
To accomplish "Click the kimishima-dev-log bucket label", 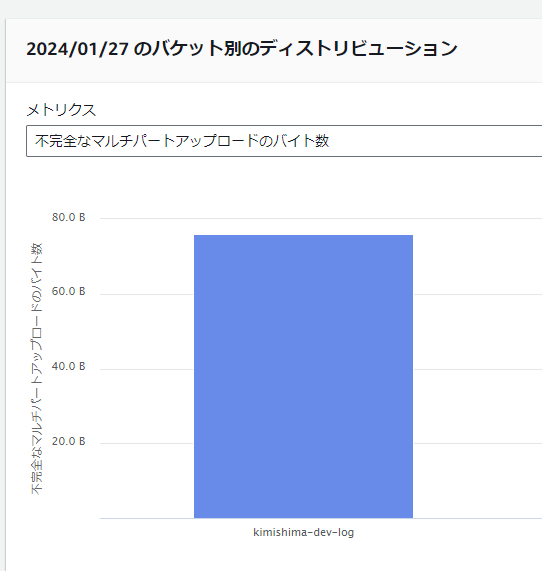I will pyautogui.click(x=303, y=532).
